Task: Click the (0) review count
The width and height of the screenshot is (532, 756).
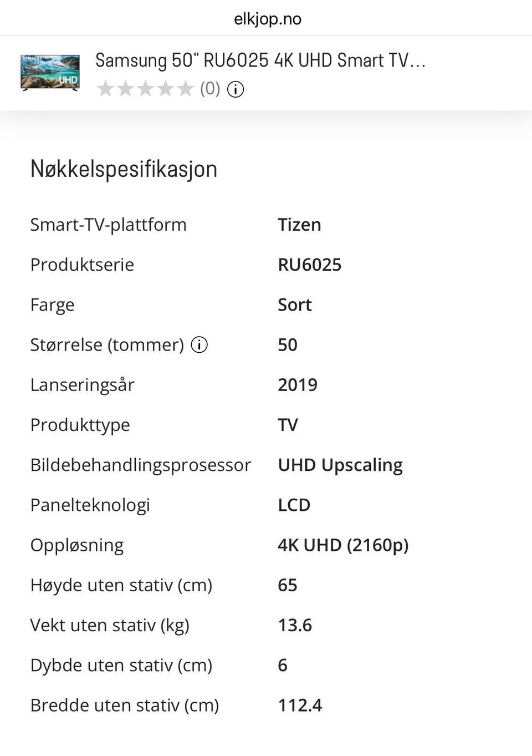Action: click(x=210, y=89)
